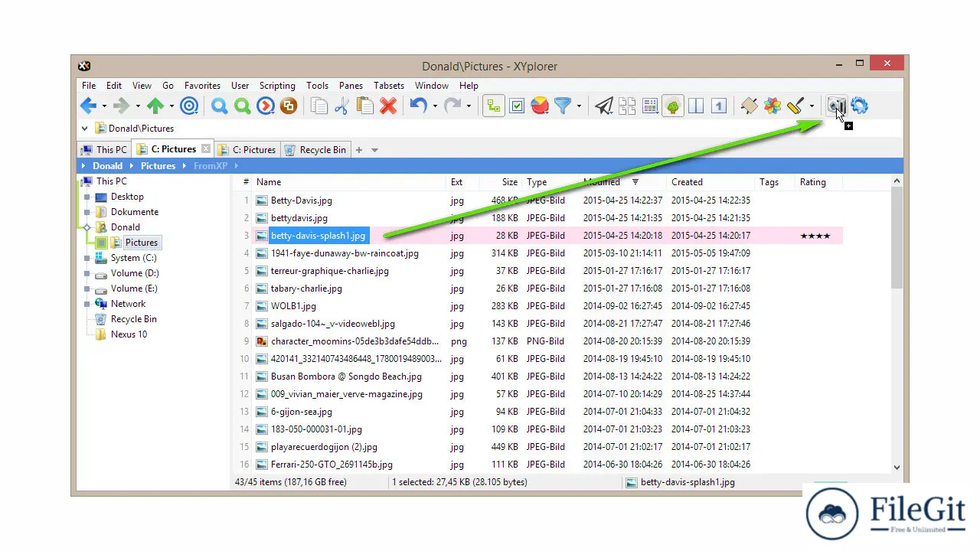Open the File menu
980x551 pixels.
89,86
